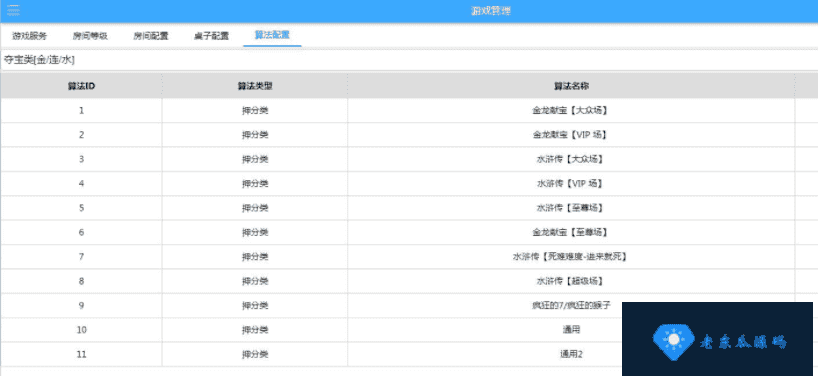Click algorithm ID cell 10
This screenshot has width=818, height=376.
click(81, 330)
